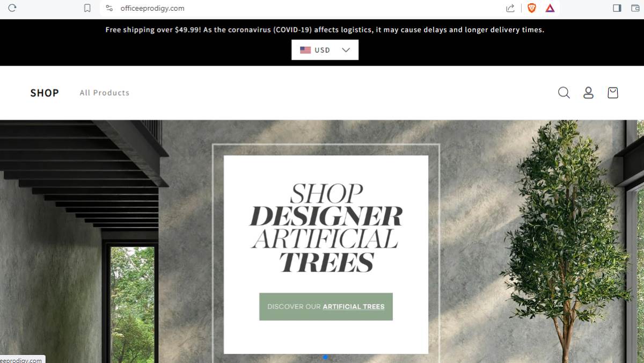The image size is (644, 363).
Task: Open the USD currency dropdown
Action: click(x=325, y=50)
